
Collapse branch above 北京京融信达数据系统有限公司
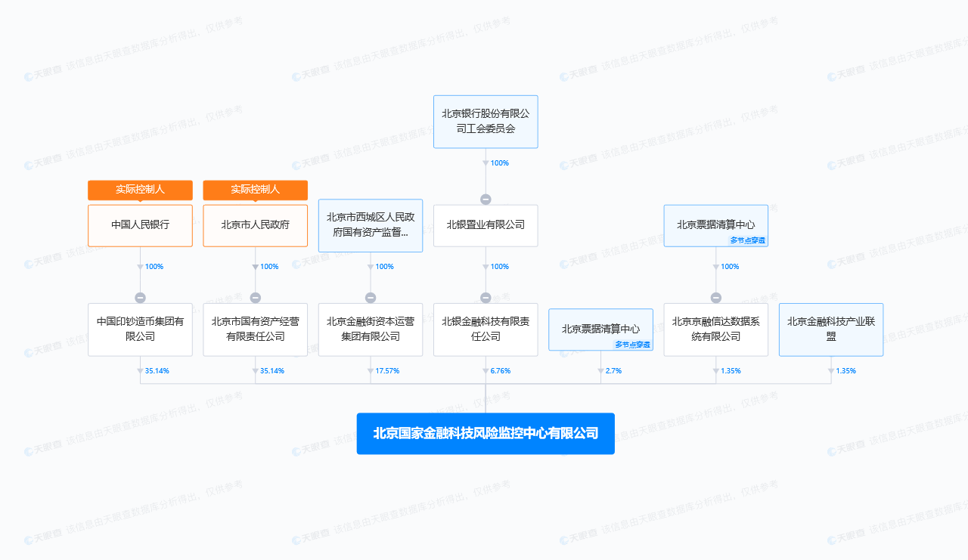point(716,298)
